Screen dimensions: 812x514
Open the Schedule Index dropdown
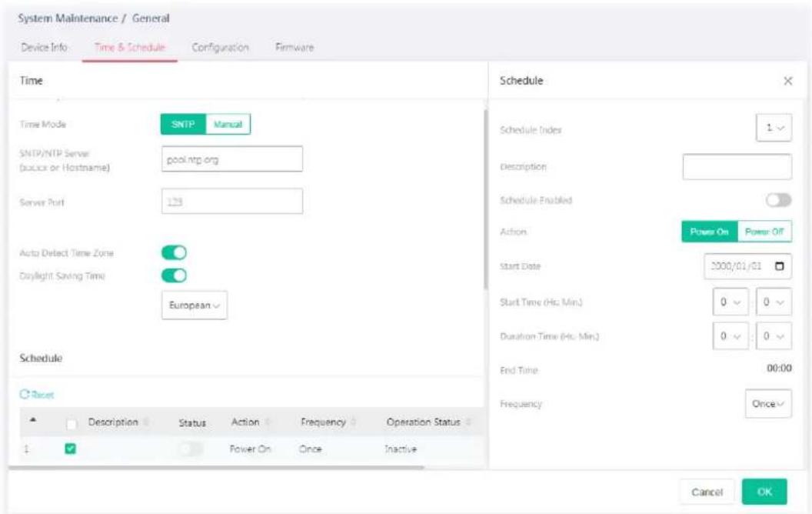coord(774,128)
